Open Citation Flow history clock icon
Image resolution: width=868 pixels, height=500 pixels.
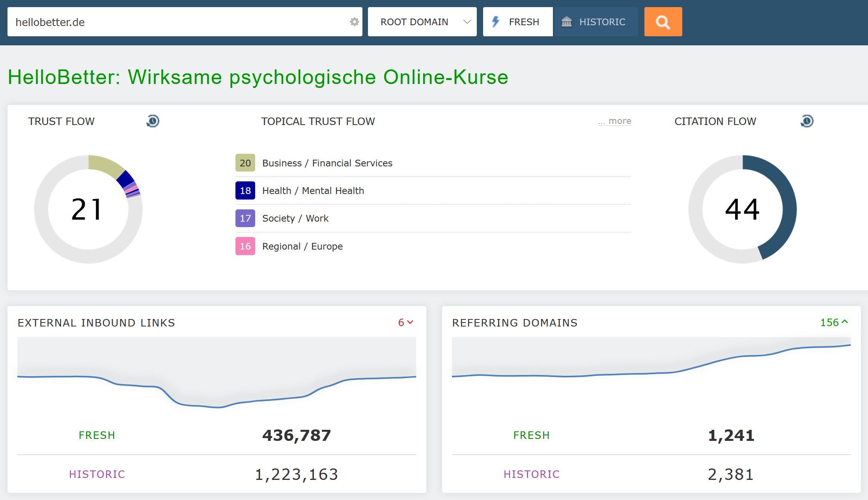(807, 121)
